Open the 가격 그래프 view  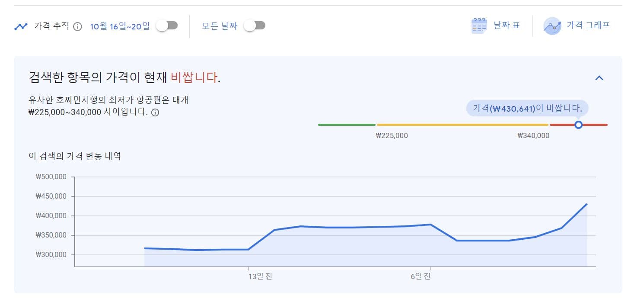click(x=588, y=26)
